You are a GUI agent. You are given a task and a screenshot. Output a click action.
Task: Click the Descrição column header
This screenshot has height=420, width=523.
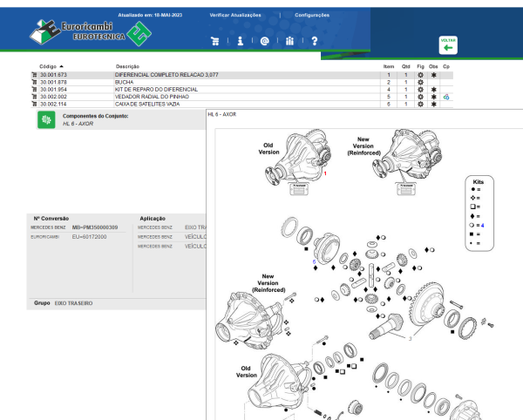pyautogui.click(x=127, y=66)
